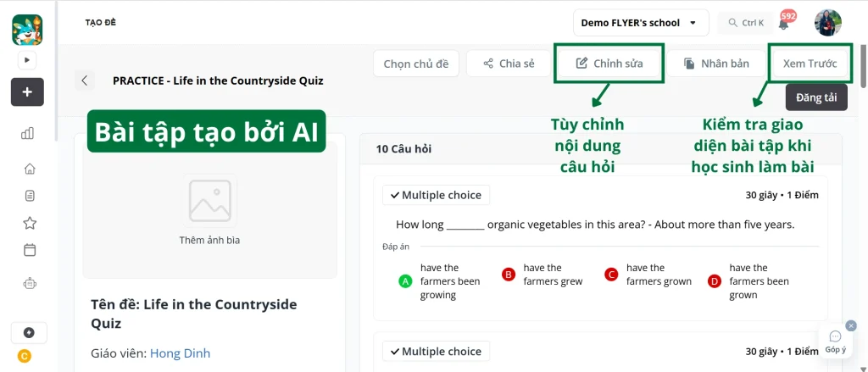The width and height of the screenshot is (868, 372).
Task: Click the yellow coin icon
Action: click(25, 356)
